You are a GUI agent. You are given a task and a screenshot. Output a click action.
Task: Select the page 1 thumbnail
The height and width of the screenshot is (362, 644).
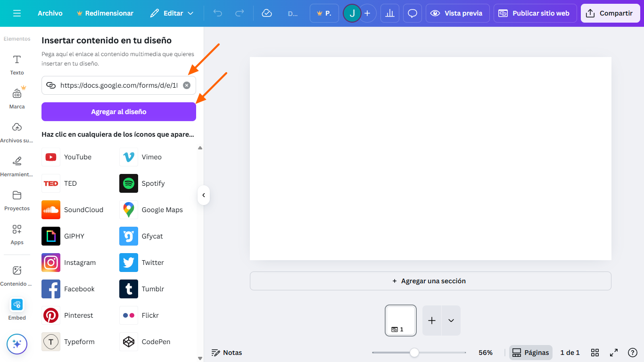[x=401, y=321]
